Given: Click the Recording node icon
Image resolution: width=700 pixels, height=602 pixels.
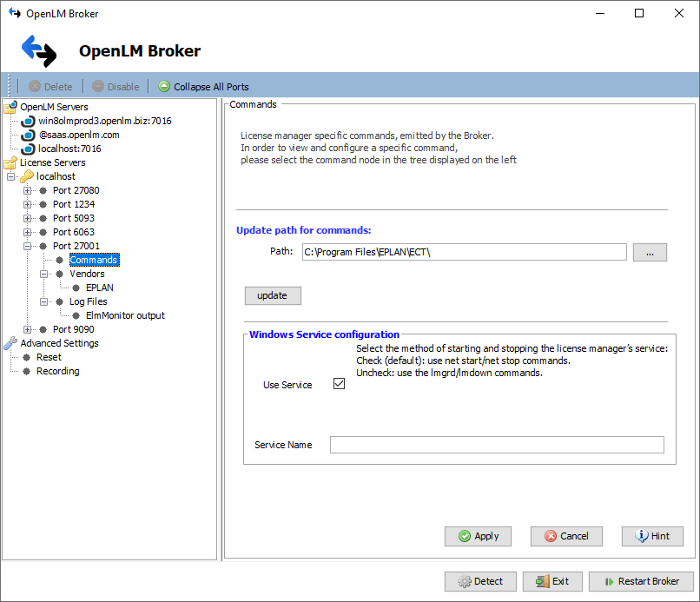Looking at the screenshot, I should click(x=27, y=371).
